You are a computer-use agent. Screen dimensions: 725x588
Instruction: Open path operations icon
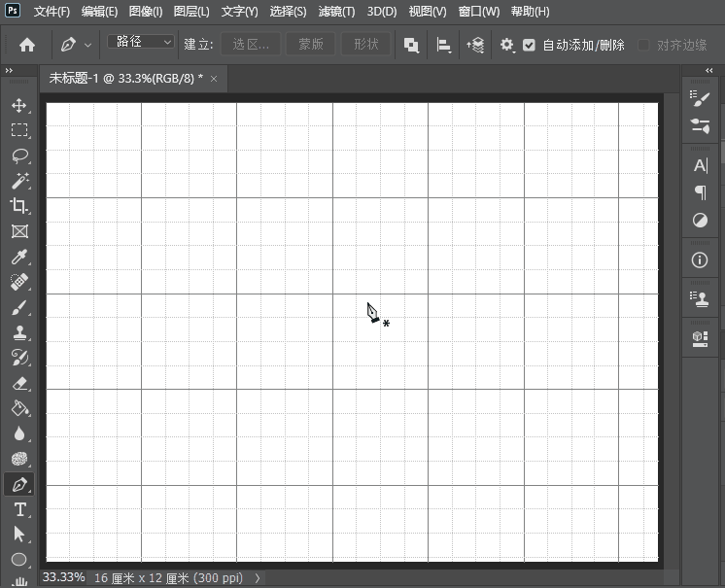coord(411,45)
